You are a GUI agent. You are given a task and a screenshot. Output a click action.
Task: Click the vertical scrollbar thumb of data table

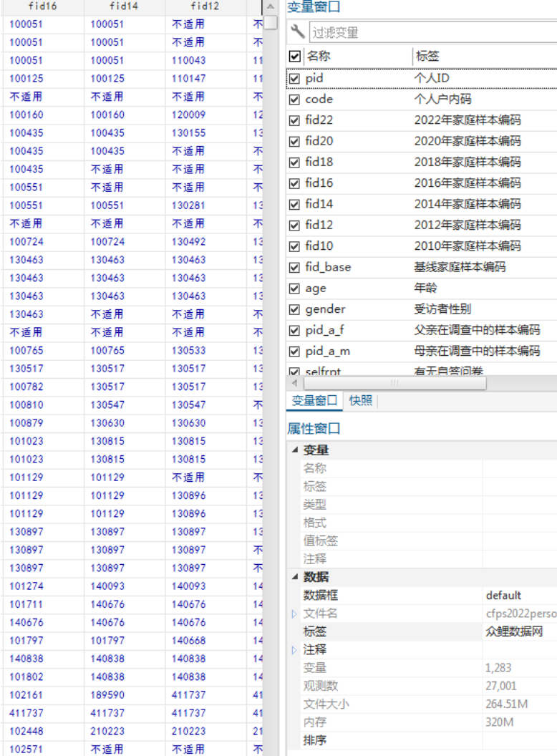click(x=271, y=22)
